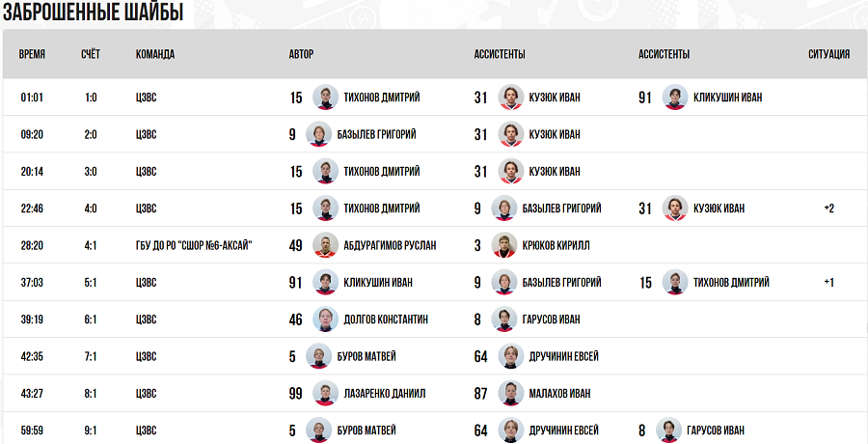Open the team link ГБУ ДО РО "СШОР №6-Аксай"
The image size is (868, 444).
tap(194, 245)
